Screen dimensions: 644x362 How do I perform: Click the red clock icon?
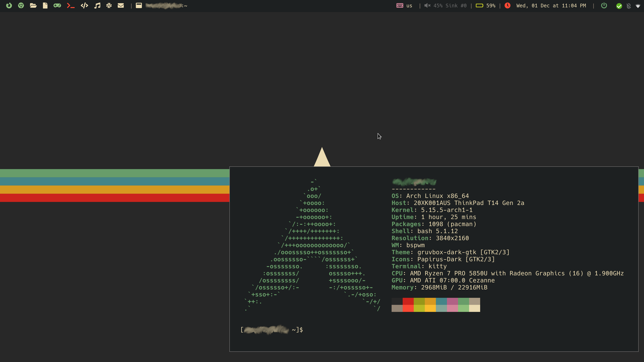point(507,6)
